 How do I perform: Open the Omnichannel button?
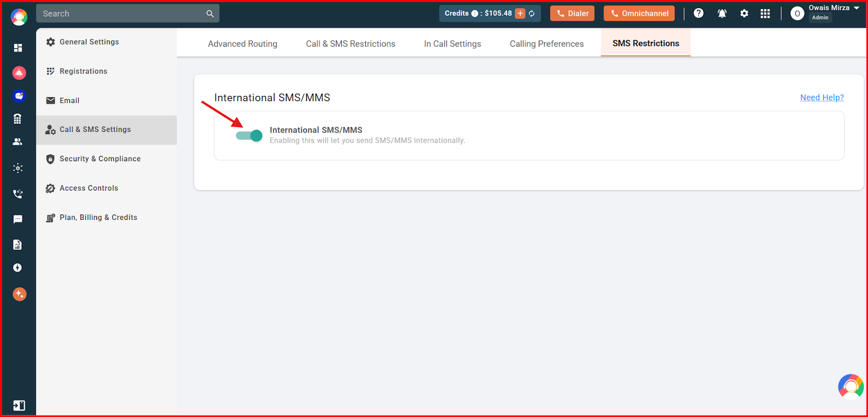[639, 14]
